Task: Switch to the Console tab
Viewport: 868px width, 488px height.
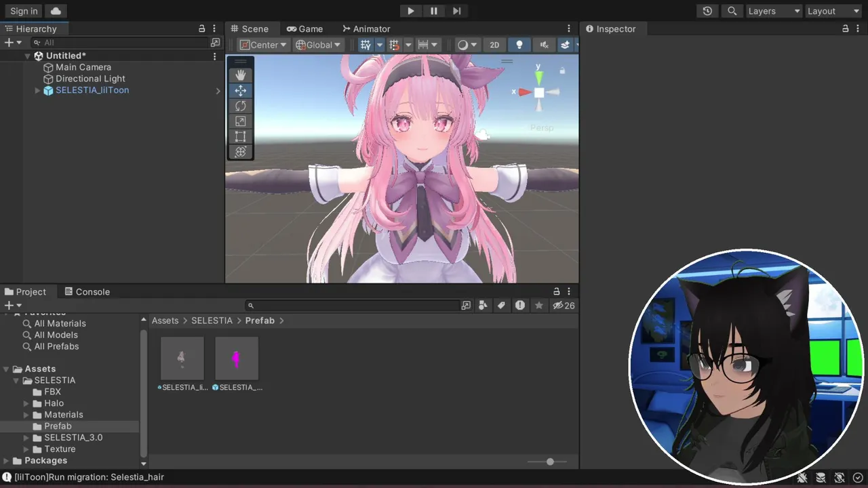Action: (87, 291)
